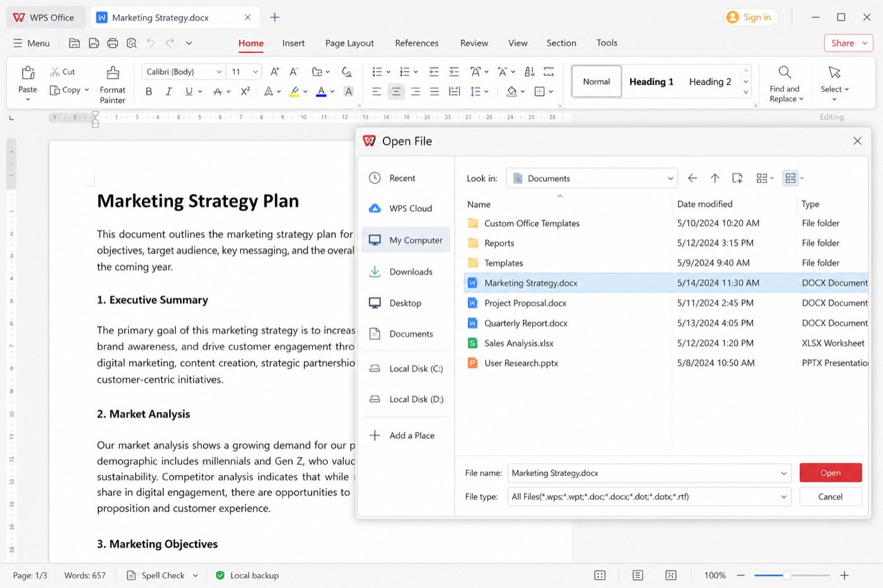Click the Sort A-Z icon
This screenshot has width=883, height=588.
(530, 72)
